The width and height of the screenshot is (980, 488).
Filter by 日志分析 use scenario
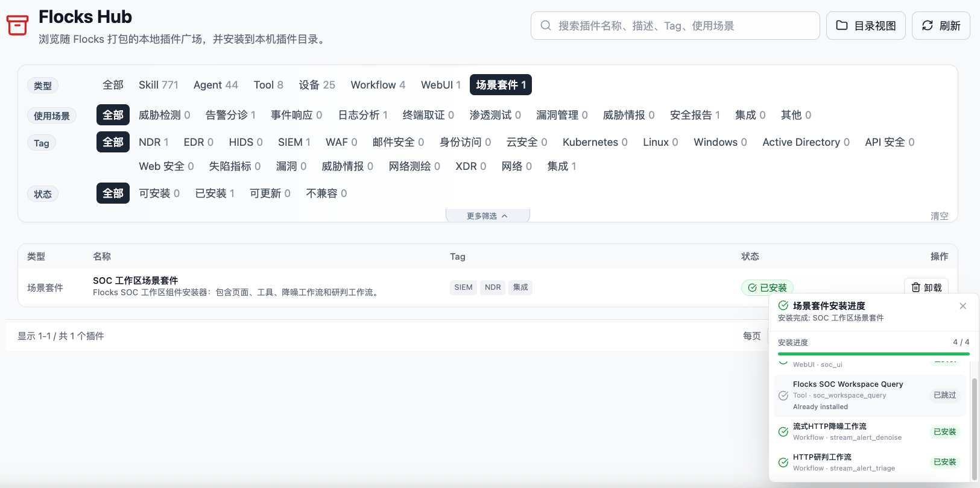[363, 115]
